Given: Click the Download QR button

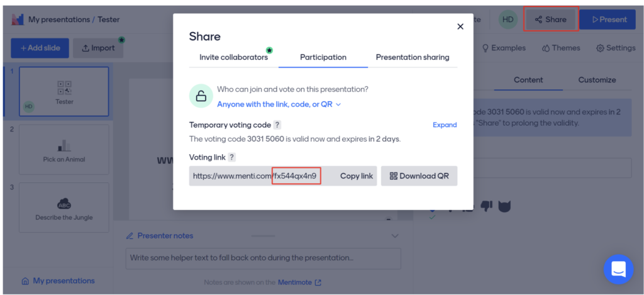Looking at the screenshot, I should pos(419,176).
